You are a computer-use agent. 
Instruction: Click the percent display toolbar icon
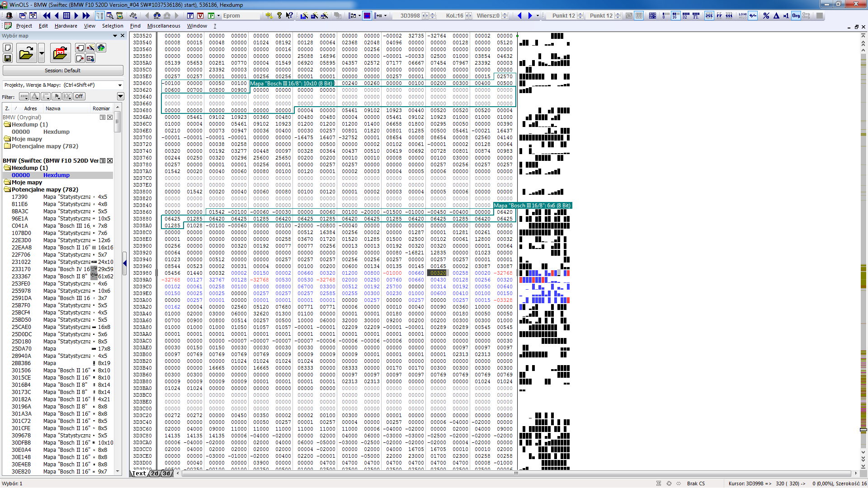point(766,15)
